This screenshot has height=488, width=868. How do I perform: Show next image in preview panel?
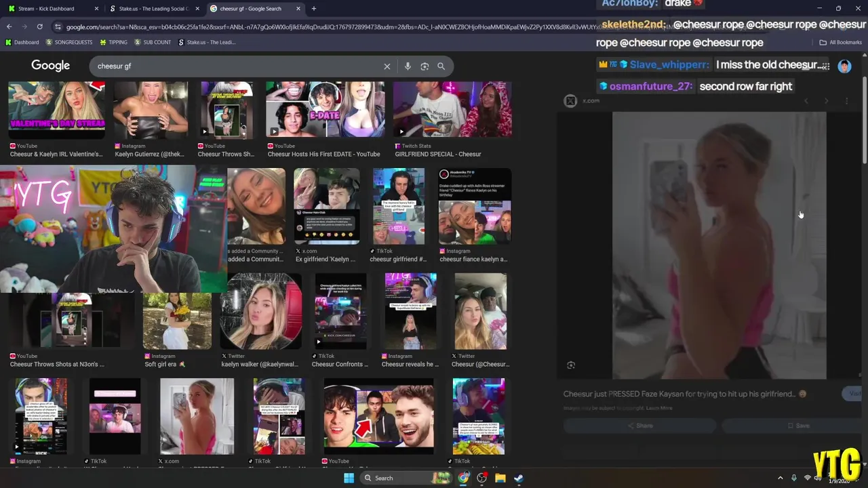pyautogui.click(x=826, y=101)
